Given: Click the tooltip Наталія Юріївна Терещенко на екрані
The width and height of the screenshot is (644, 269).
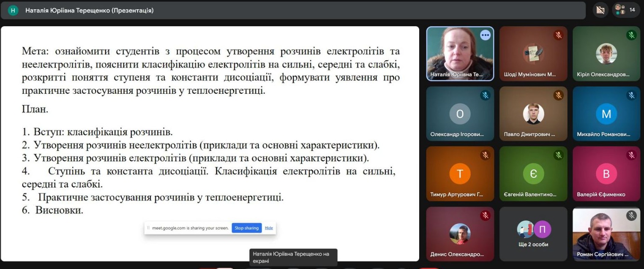Looking at the screenshot, I should tap(293, 258).
